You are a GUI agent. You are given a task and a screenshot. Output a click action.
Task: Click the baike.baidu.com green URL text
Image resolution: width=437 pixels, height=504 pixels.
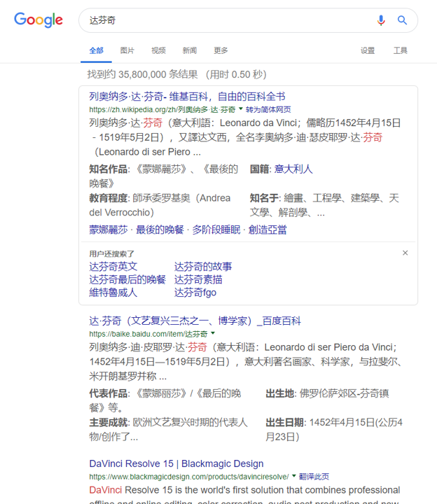click(x=148, y=334)
